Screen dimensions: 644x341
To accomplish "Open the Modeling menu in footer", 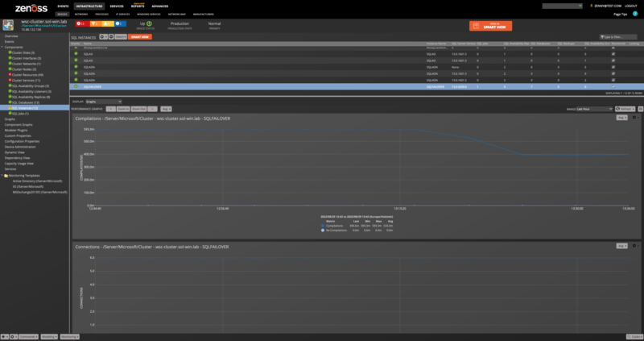I will [x=49, y=336].
